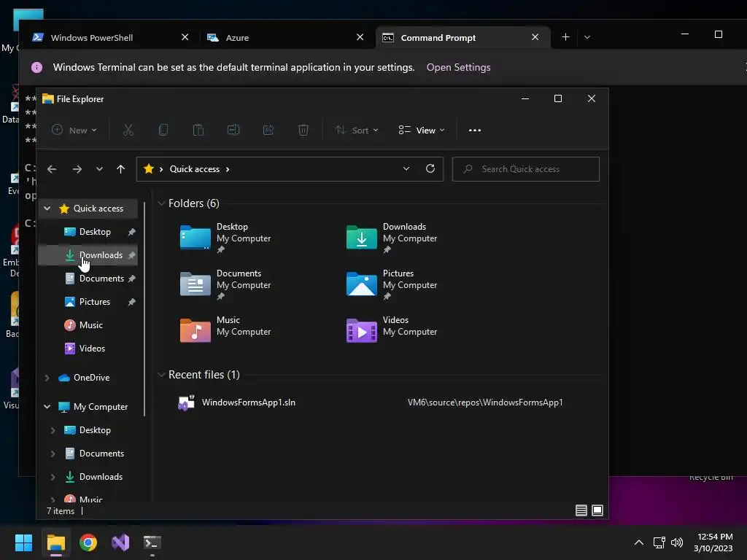Click the Search Quick access field
The image size is (747, 560).
[x=525, y=169]
